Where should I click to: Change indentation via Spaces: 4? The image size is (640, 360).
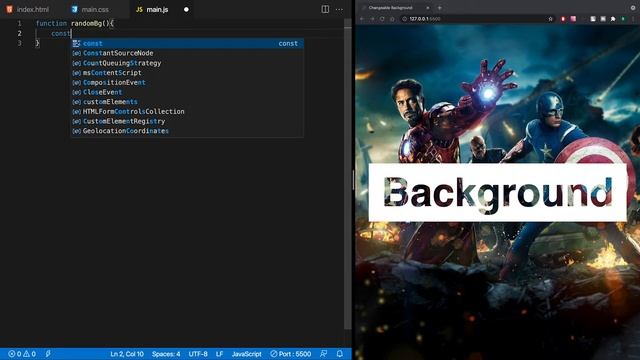pos(166,354)
